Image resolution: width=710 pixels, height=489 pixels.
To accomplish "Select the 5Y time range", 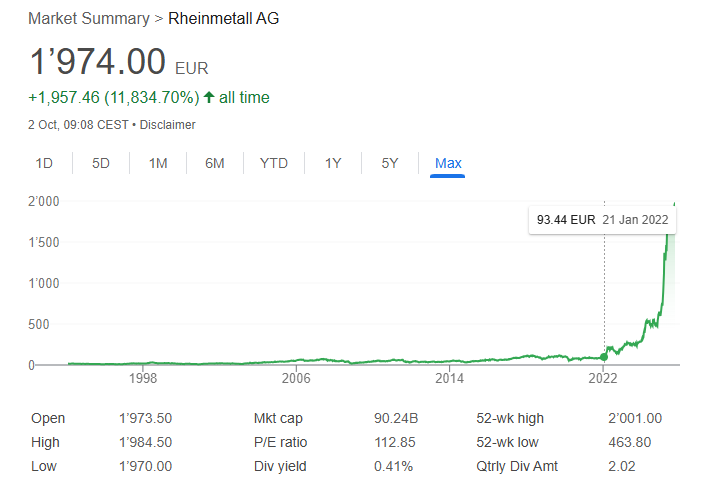I will tap(390, 163).
